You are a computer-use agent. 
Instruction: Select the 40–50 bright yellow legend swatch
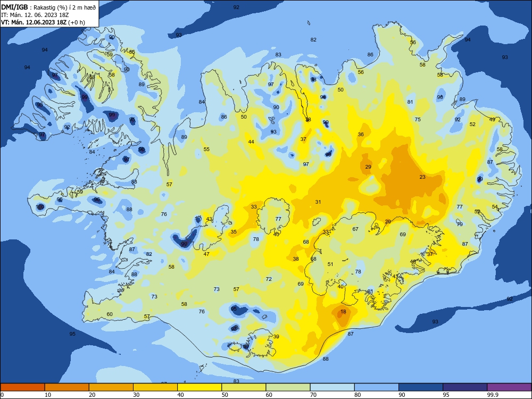(x=199, y=387)
